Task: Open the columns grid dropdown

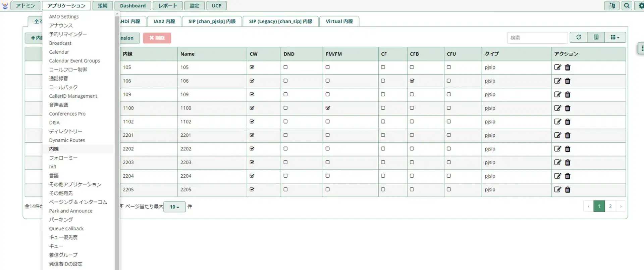Action: pos(615,37)
